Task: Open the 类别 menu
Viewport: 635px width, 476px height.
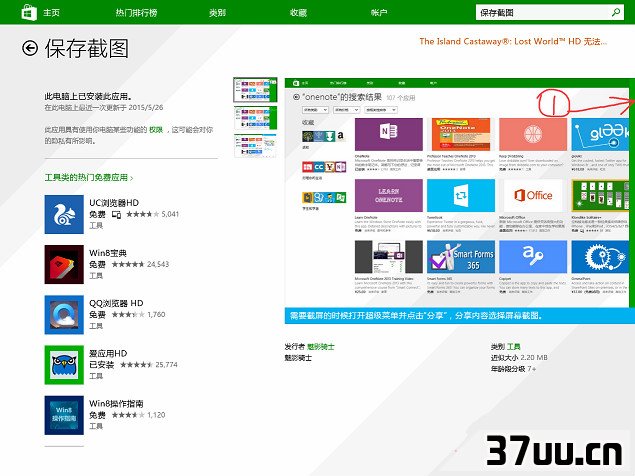Action: click(x=217, y=13)
